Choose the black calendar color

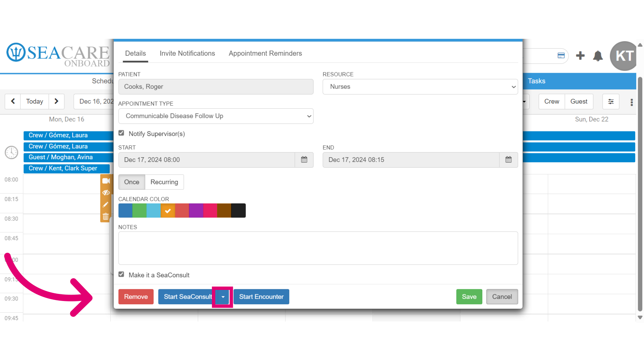(x=238, y=210)
